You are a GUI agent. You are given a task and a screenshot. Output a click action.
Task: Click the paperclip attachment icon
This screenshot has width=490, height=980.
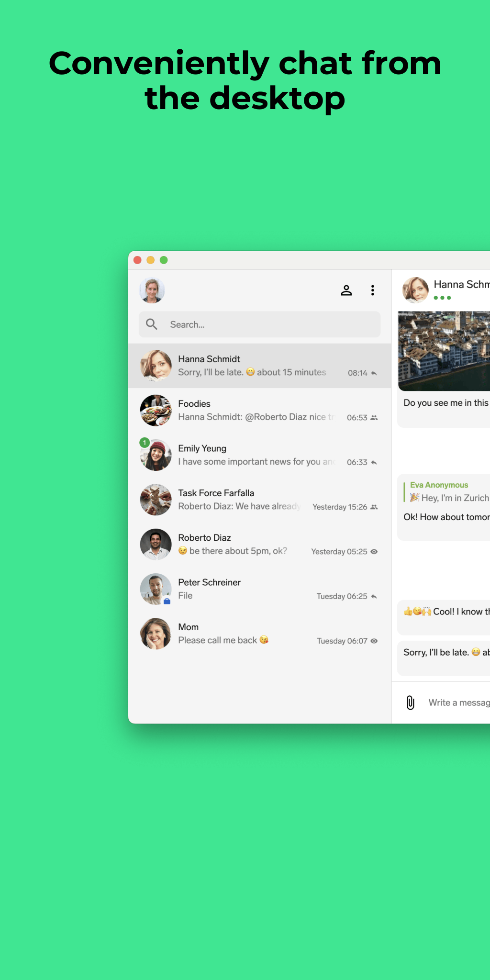click(410, 702)
